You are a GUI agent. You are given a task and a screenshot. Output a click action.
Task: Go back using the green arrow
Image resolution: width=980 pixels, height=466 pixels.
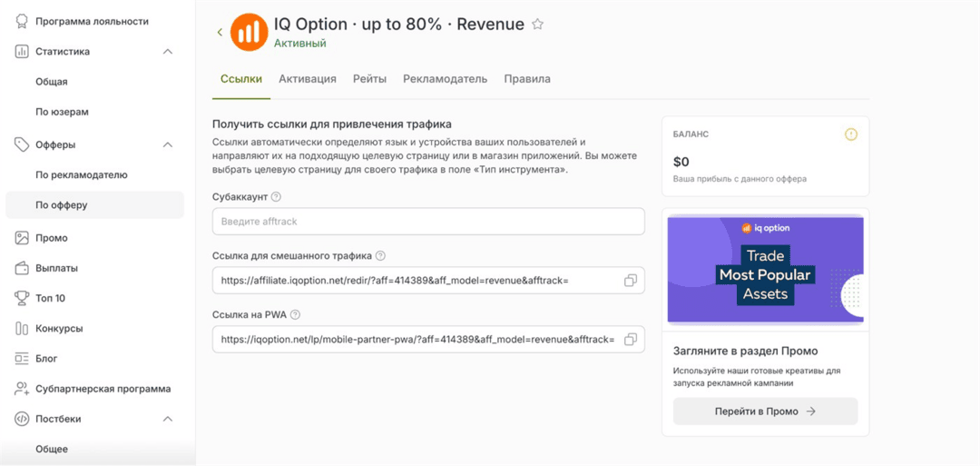[x=220, y=32]
